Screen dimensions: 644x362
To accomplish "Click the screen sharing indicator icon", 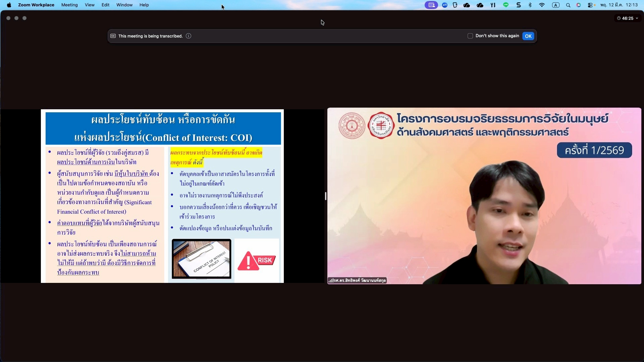I will pos(431,5).
